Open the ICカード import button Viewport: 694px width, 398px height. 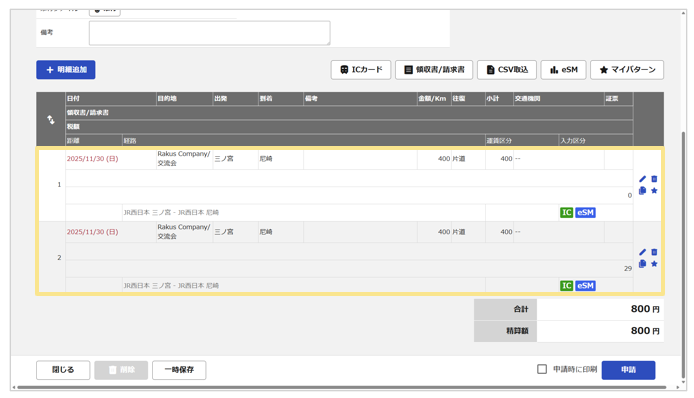tap(361, 70)
